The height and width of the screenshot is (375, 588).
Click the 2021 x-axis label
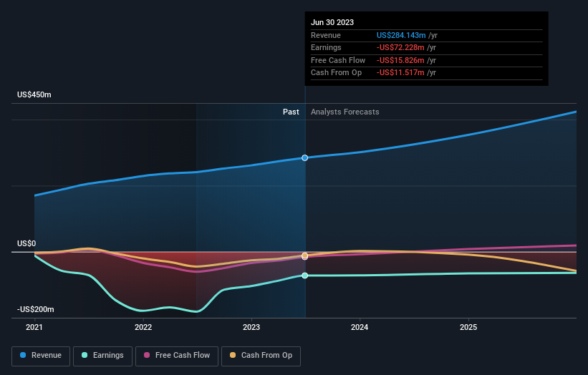(34, 328)
